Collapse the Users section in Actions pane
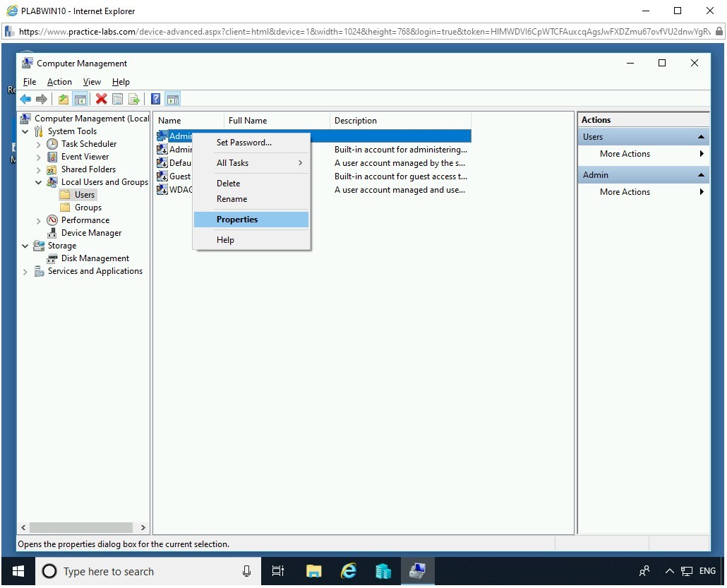The width and height of the screenshot is (727, 588). [701, 137]
